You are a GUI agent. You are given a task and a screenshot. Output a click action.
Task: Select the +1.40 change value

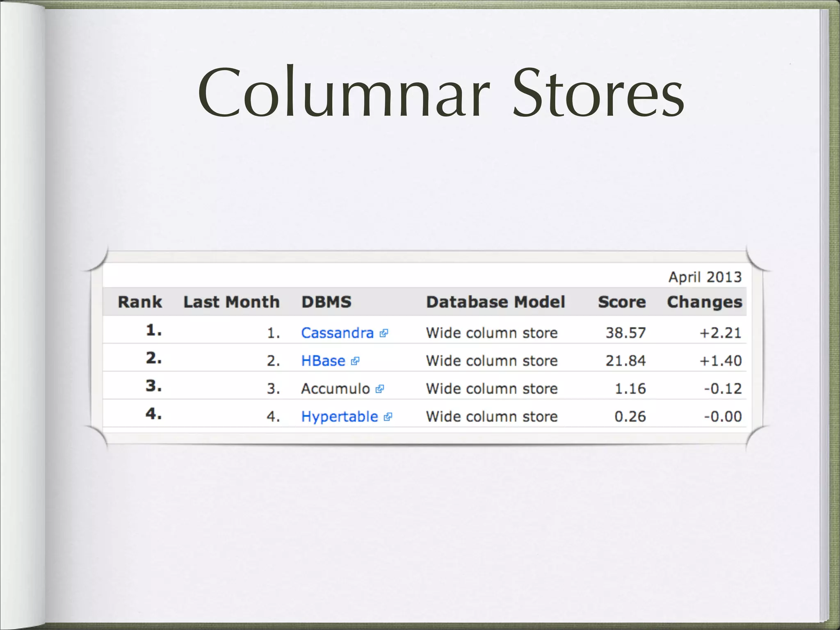point(721,361)
